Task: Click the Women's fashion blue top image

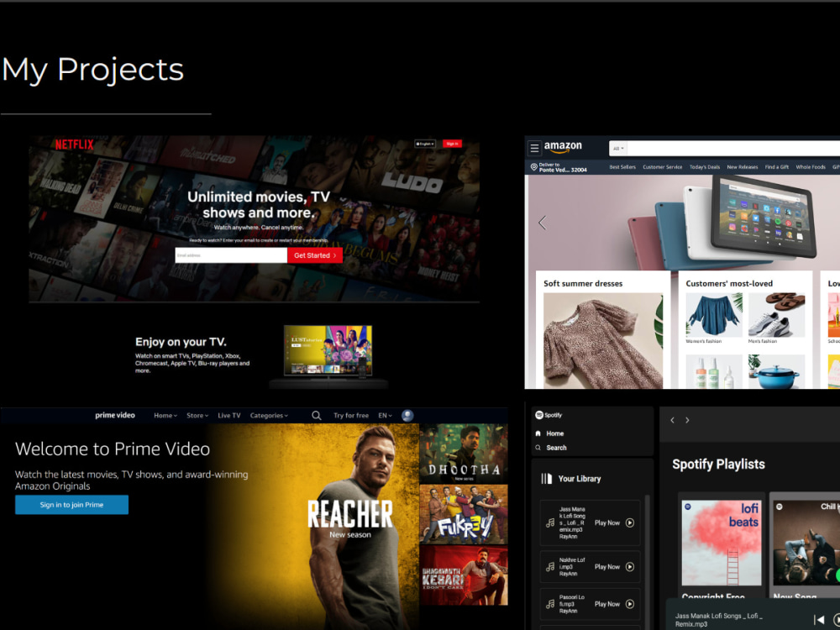Action: [713, 315]
